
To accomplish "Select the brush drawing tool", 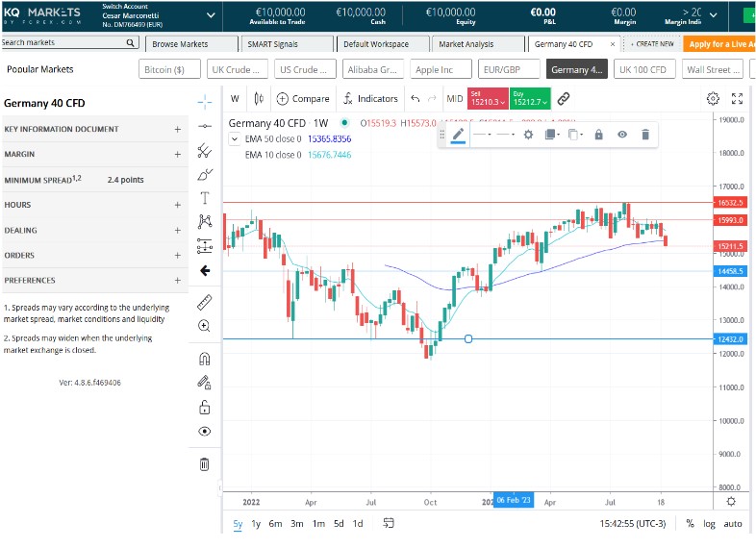I will [205, 174].
